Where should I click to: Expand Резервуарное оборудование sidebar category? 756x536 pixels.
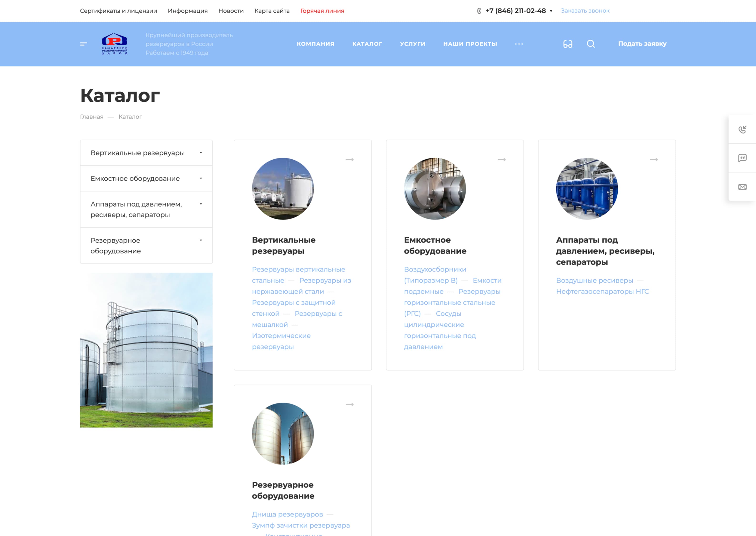click(x=201, y=240)
